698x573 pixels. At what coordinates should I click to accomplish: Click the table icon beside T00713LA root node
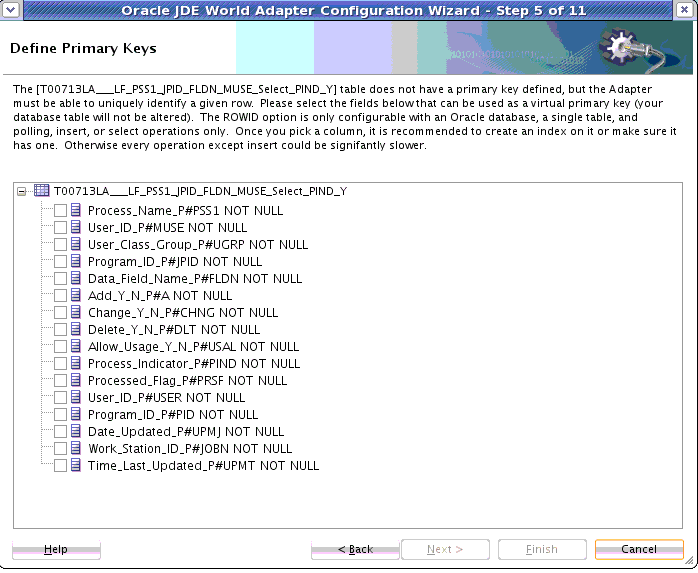click(x=41, y=191)
